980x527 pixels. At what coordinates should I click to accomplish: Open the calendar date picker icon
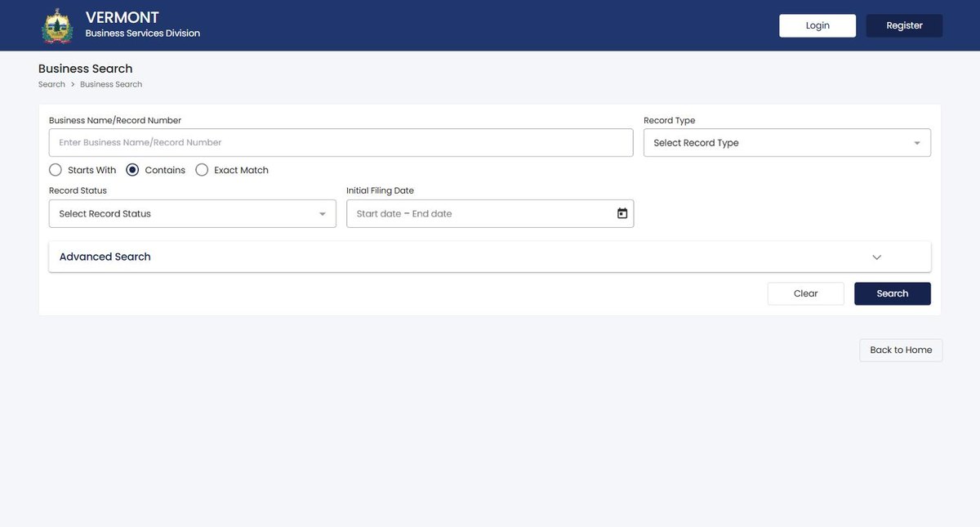(622, 213)
